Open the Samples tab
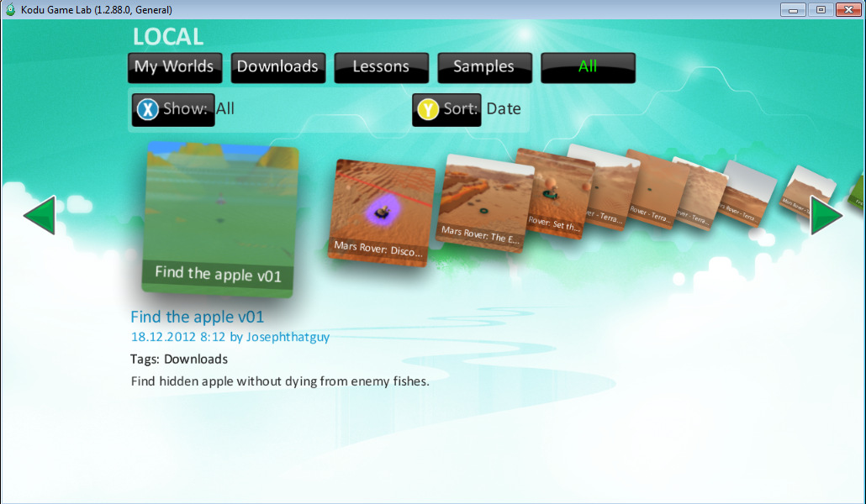This screenshot has height=504, width=866. point(484,67)
